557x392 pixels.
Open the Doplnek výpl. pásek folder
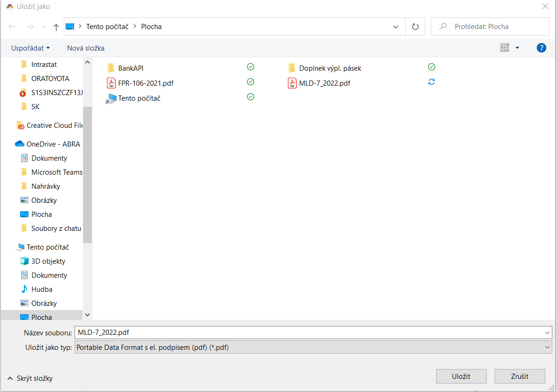pyautogui.click(x=330, y=68)
